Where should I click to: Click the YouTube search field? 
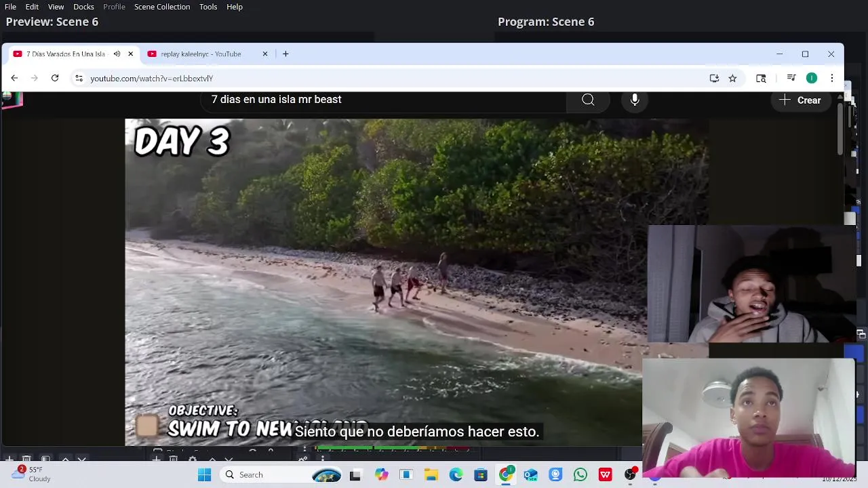[383, 100]
